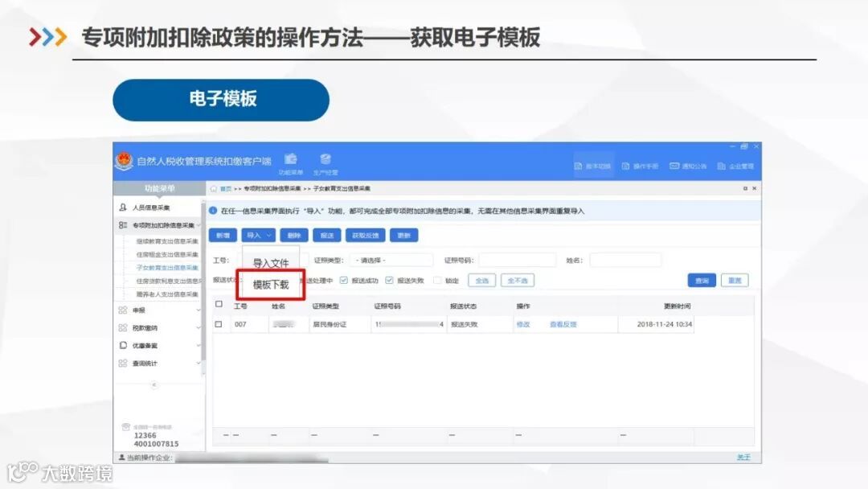The width and height of the screenshot is (868, 489).
Task: Open the 证照类型 请选择 dropdown
Action: (x=392, y=261)
